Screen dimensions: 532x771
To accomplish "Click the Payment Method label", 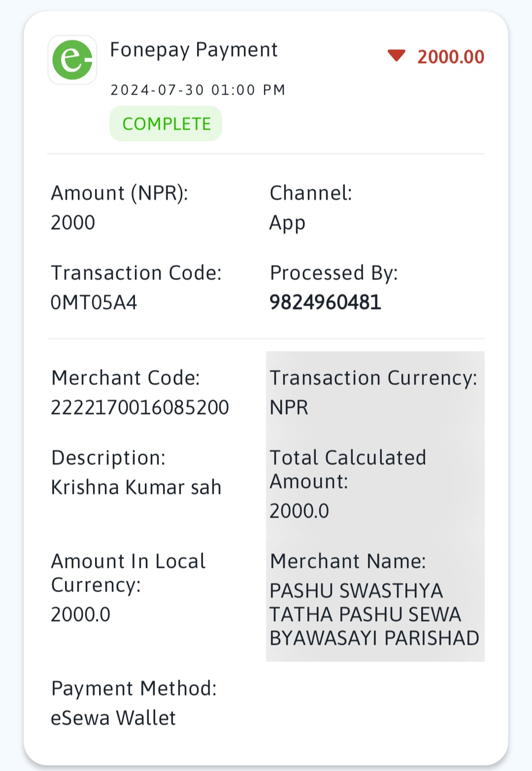I will click(x=134, y=689).
